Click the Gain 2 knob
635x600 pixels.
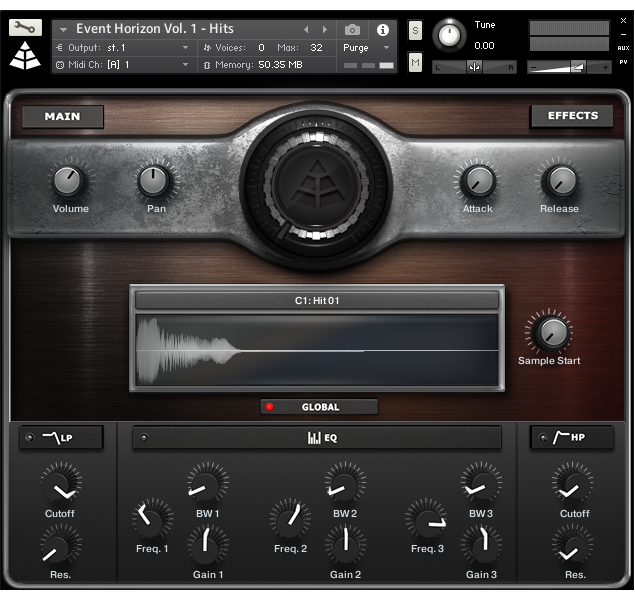point(345,546)
